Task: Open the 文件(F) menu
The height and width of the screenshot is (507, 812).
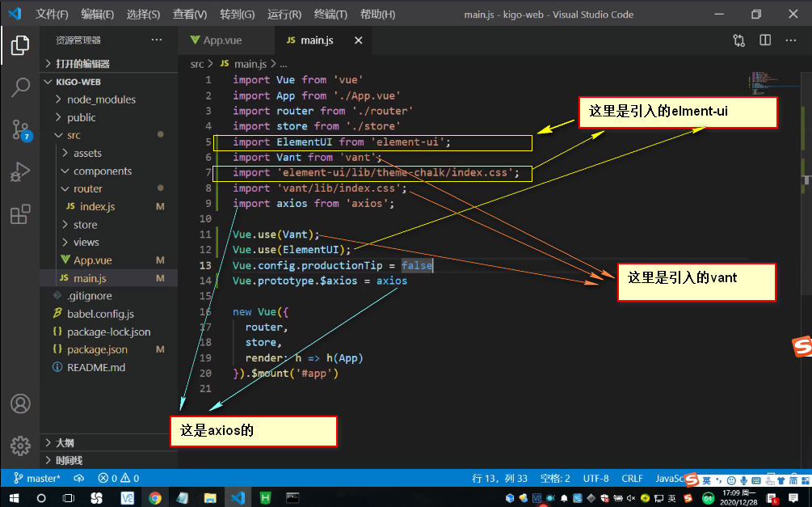Action: tap(52, 15)
